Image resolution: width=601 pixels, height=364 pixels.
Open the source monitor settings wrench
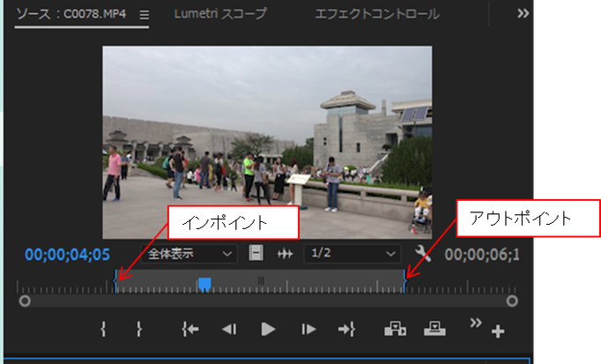coord(423,254)
